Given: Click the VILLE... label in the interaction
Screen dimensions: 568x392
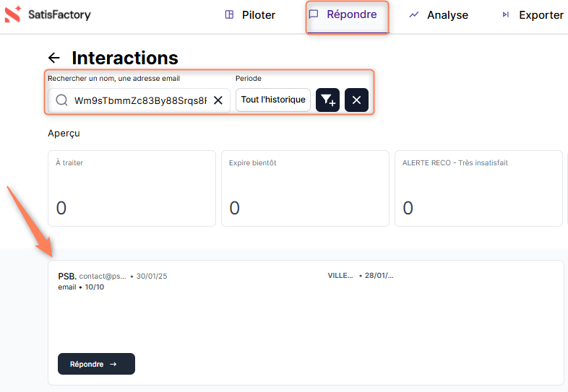Looking at the screenshot, I should tap(340, 276).
